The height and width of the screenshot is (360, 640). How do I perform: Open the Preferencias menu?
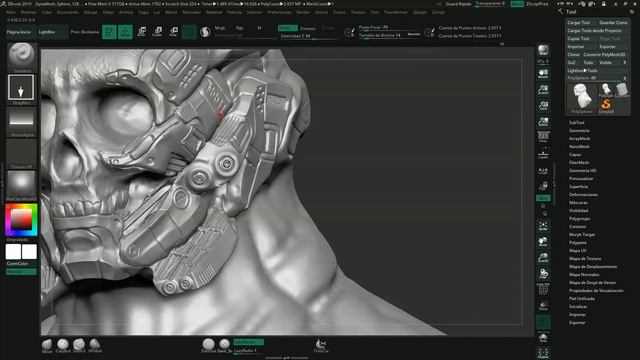280,13
